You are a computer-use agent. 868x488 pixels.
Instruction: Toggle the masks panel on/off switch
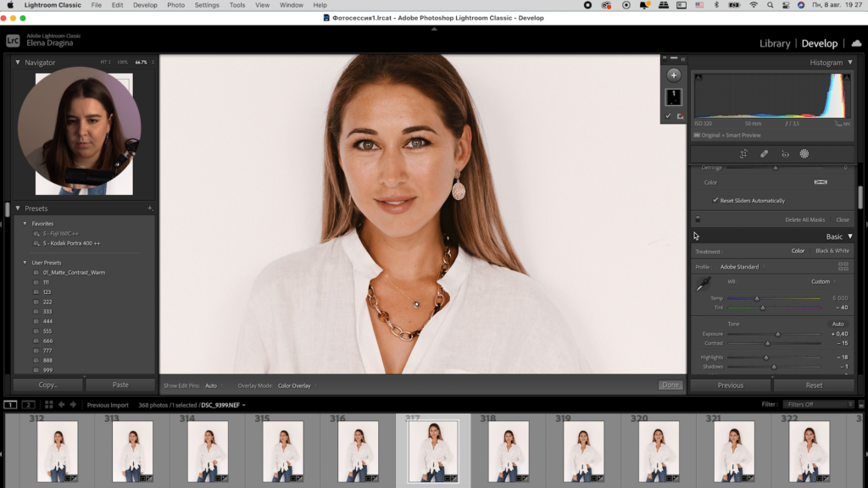click(x=698, y=219)
